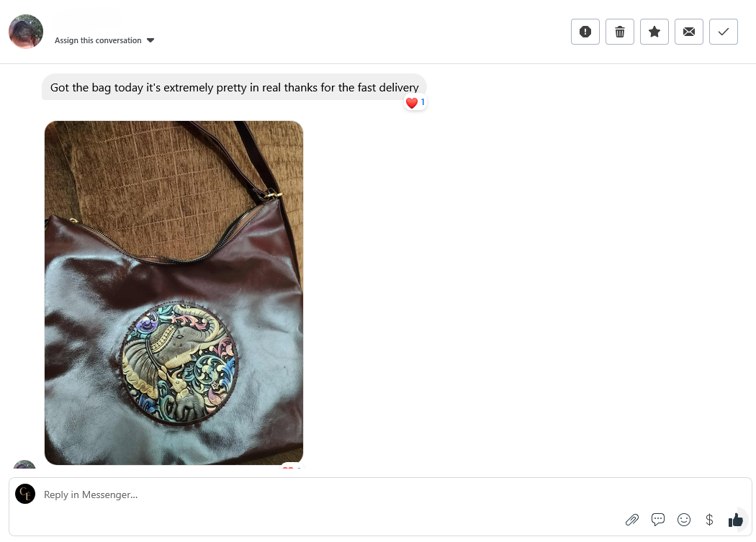Delete conversation using the trash icon
The height and width of the screenshot is (542, 756).
coord(619,32)
